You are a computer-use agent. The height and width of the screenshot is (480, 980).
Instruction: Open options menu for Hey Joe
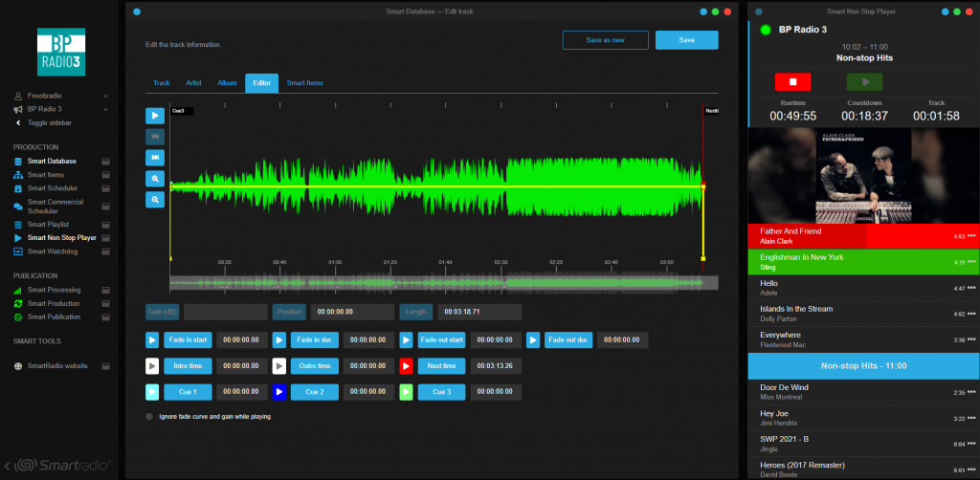pyautogui.click(x=971, y=418)
